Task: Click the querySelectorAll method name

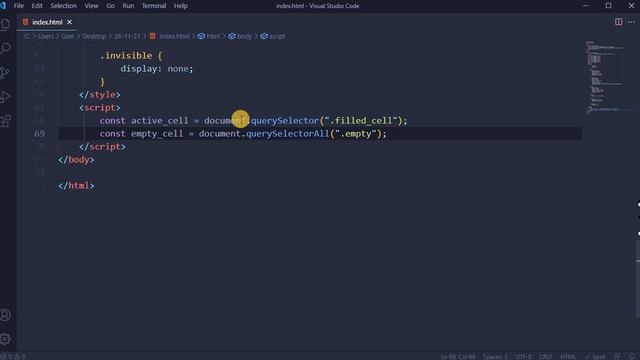Action: pos(287,133)
